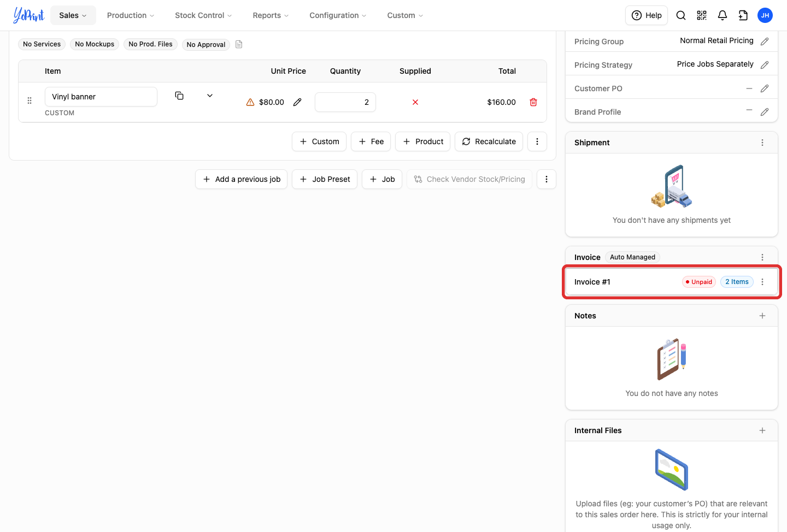Open the job notes document icon
This screenshot has width=787, height=532.
click(239, 44)
